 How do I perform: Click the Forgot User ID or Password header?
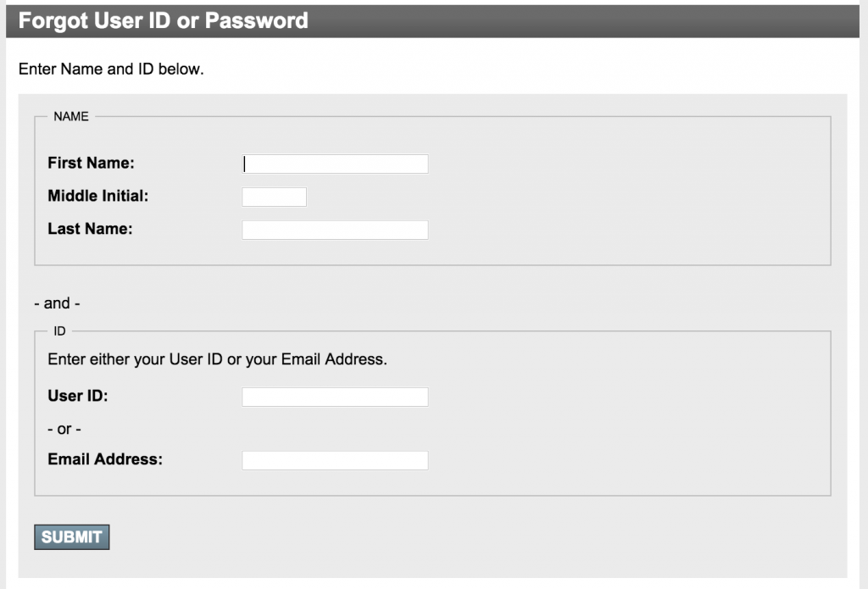coord(161,19)
